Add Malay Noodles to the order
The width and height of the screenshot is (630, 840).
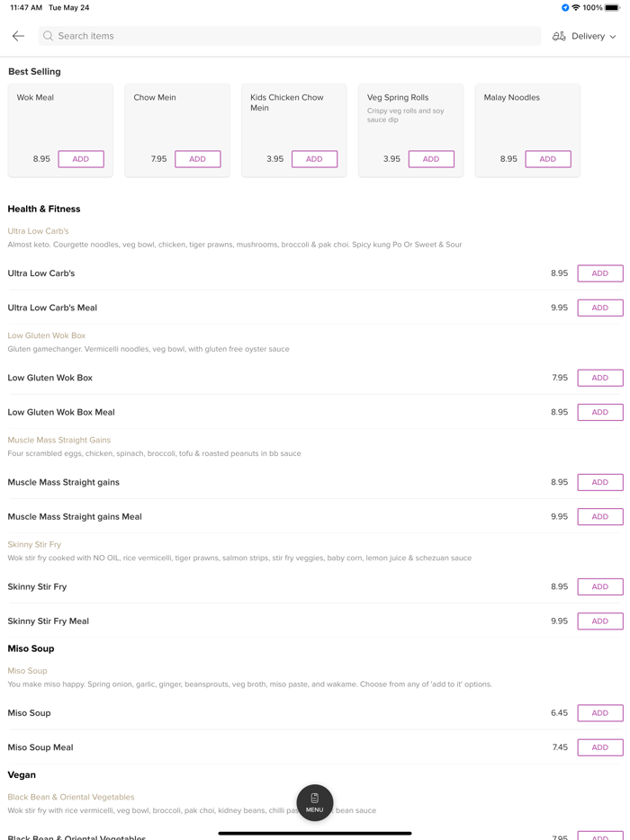(x=548, y=159)
